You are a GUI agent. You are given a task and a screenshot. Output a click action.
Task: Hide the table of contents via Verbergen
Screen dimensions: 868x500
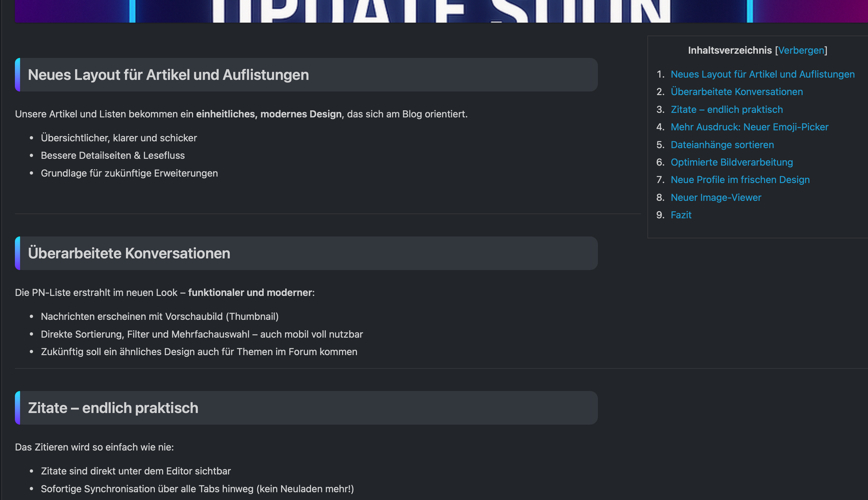[x=801, y=50]
